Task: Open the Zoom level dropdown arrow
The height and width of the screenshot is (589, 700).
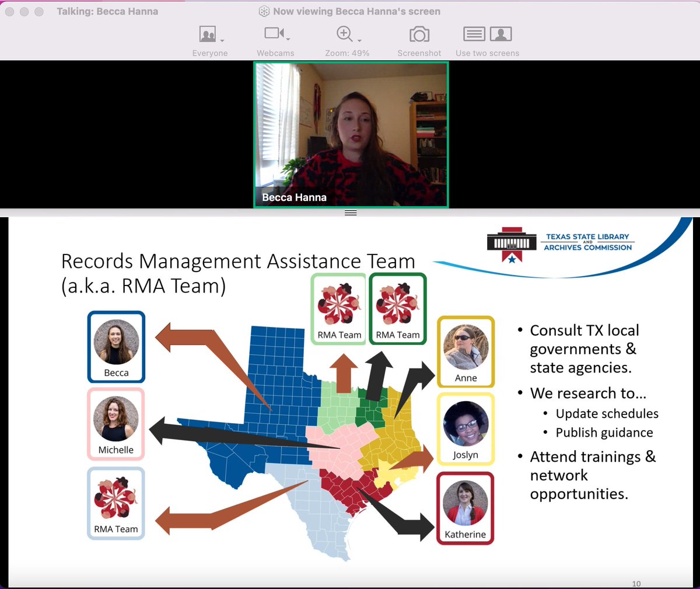Action: tap(359, 40)
